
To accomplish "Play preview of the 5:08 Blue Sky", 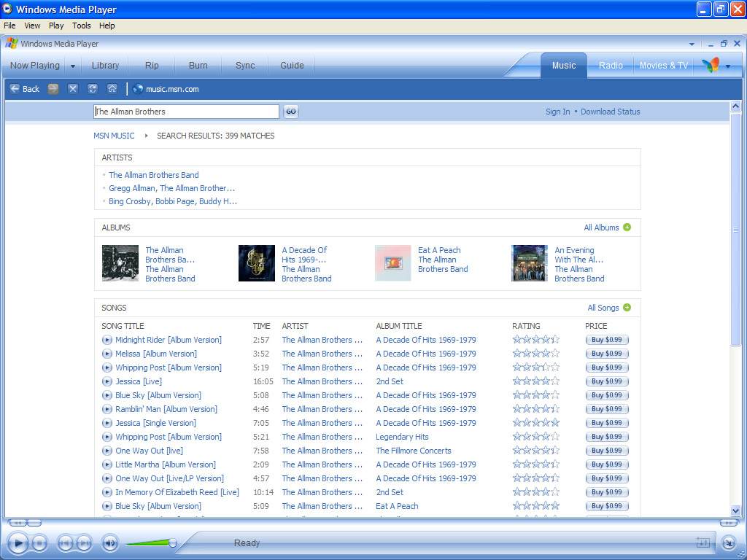I will (107, 395).
